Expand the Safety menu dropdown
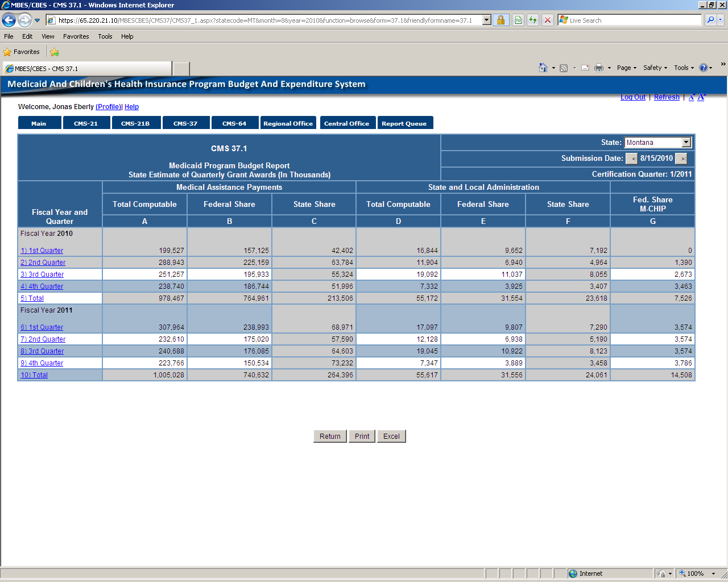The width and height of the screenshot is (728, 582). click(x=655, y=68)
